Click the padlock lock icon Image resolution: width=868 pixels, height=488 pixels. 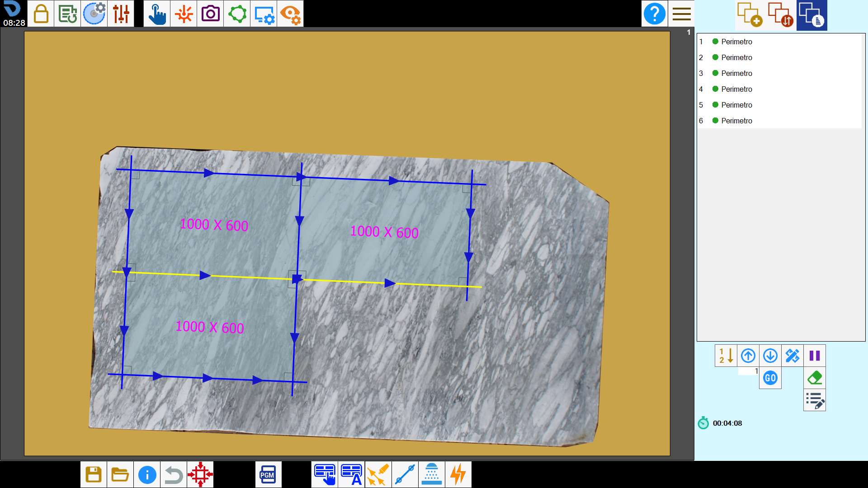[x=41, y=14]
